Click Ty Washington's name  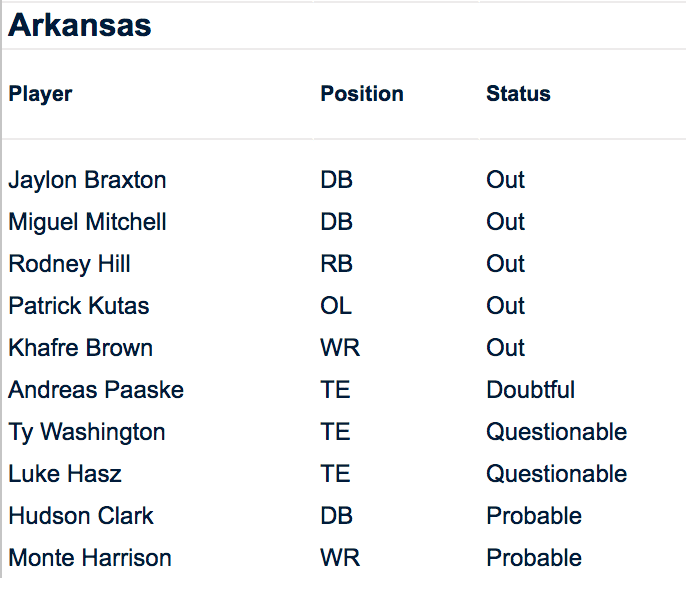pos(87,432)
